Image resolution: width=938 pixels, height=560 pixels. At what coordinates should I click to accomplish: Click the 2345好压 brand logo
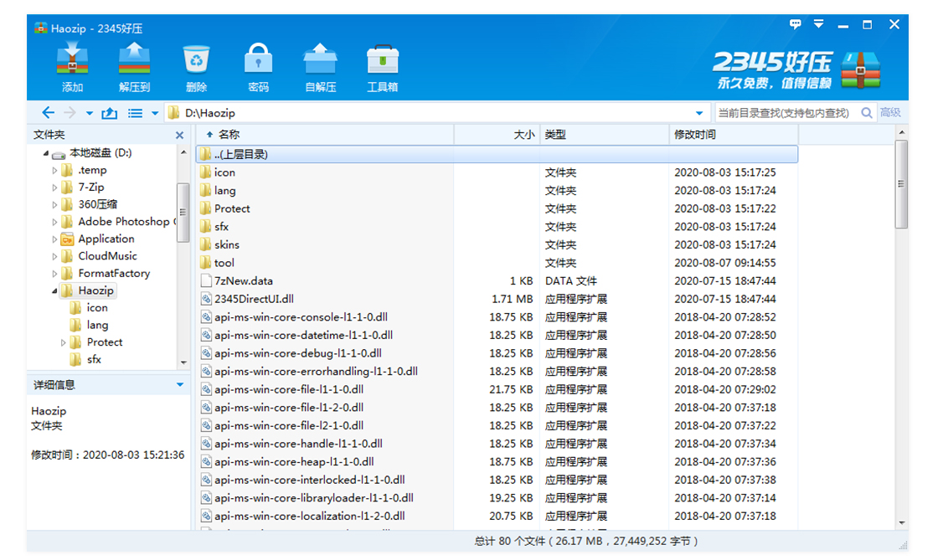point(796,69)
